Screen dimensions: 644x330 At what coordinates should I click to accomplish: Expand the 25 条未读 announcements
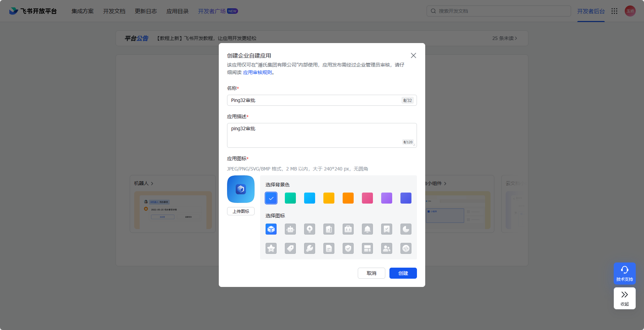(505, 38)
